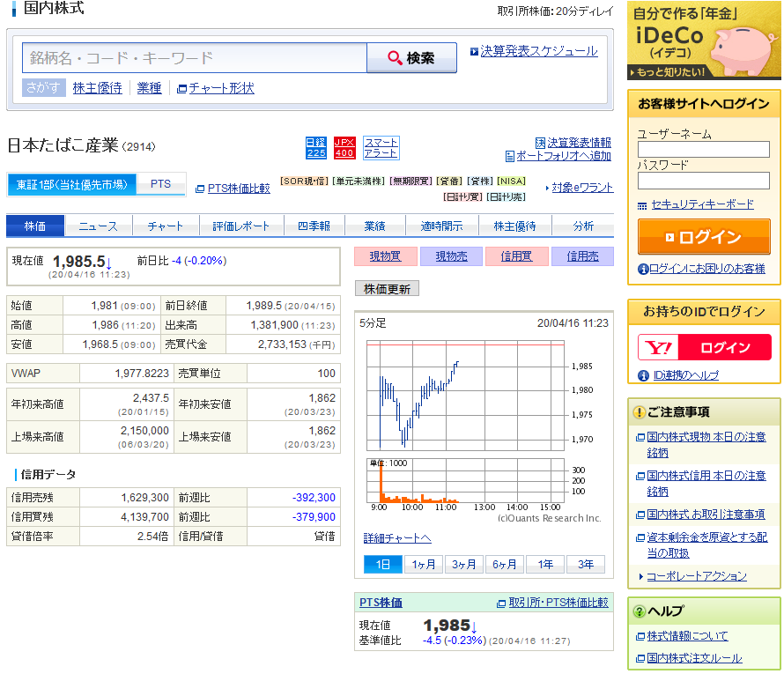Click the 信用買 button
Image resolution: width=784 pixels, height=674 pixels.
click(517, 256)
